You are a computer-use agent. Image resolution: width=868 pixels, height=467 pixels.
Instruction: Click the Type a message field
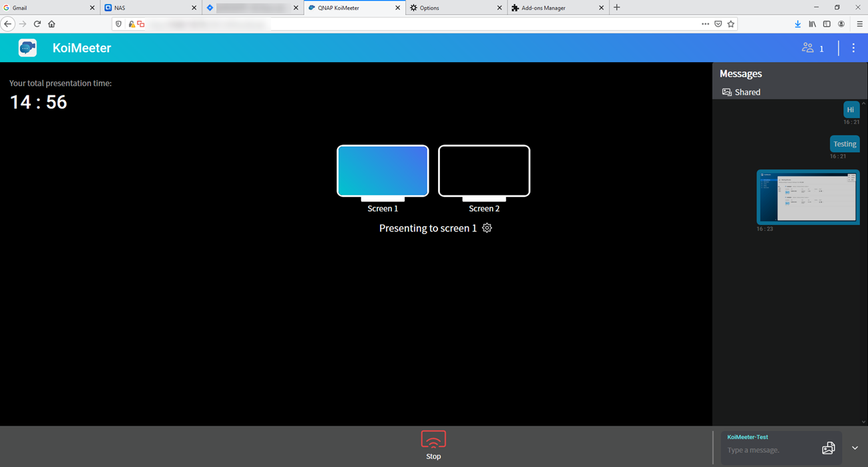coord(768,450)
